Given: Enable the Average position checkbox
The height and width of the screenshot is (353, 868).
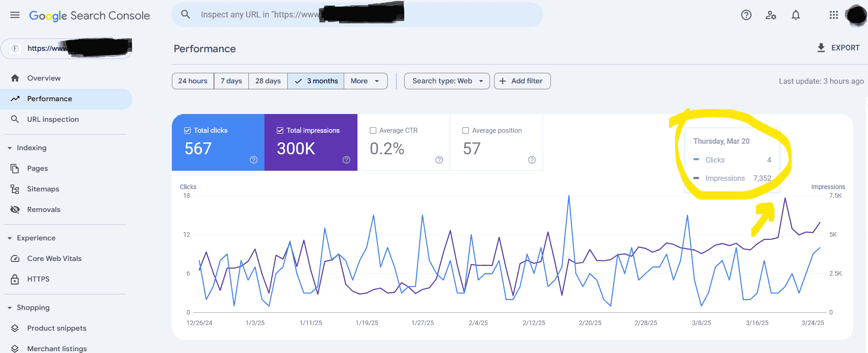Looking at the screenshot, I should click(x=466, y=130).
